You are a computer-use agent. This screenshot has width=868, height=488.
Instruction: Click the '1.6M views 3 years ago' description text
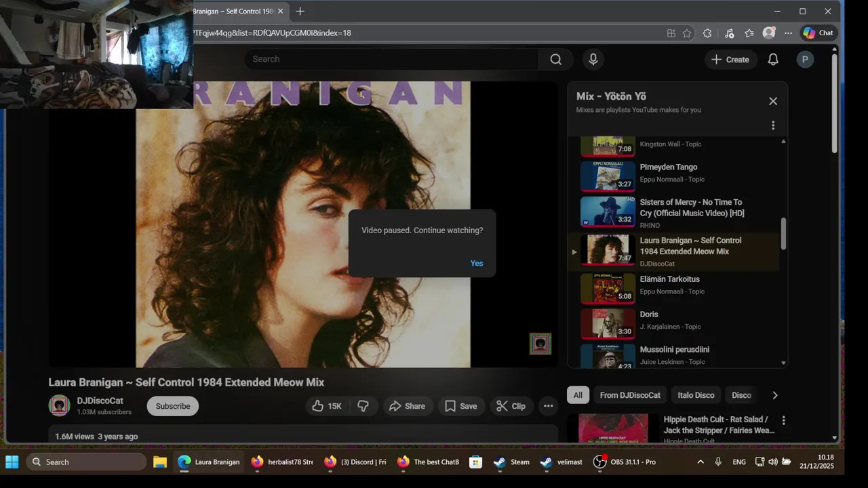(x=96, y=436)
